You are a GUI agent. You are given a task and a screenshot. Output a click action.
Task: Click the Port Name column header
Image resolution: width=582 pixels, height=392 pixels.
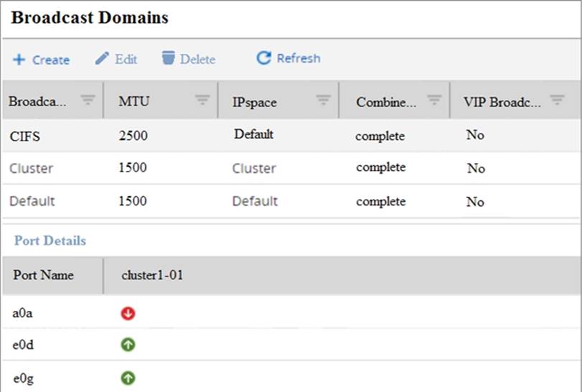pyautogui.click(x=43, y=275)
